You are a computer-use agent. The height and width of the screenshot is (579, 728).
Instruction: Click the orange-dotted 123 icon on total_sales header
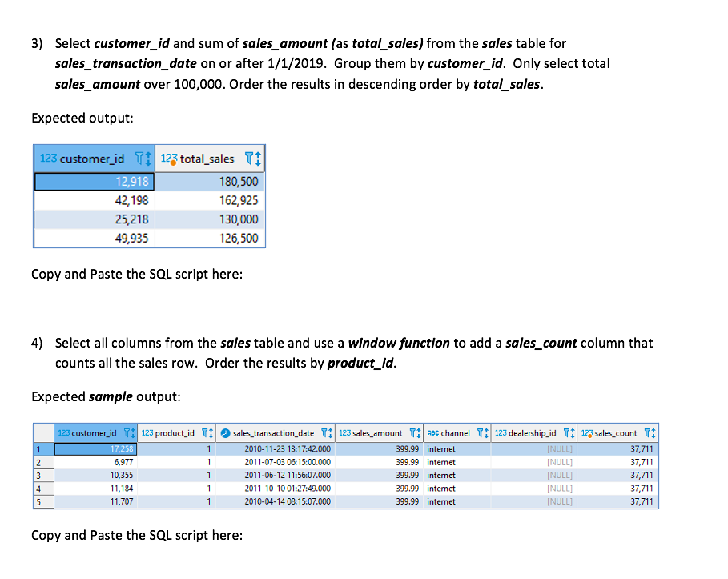171,159
